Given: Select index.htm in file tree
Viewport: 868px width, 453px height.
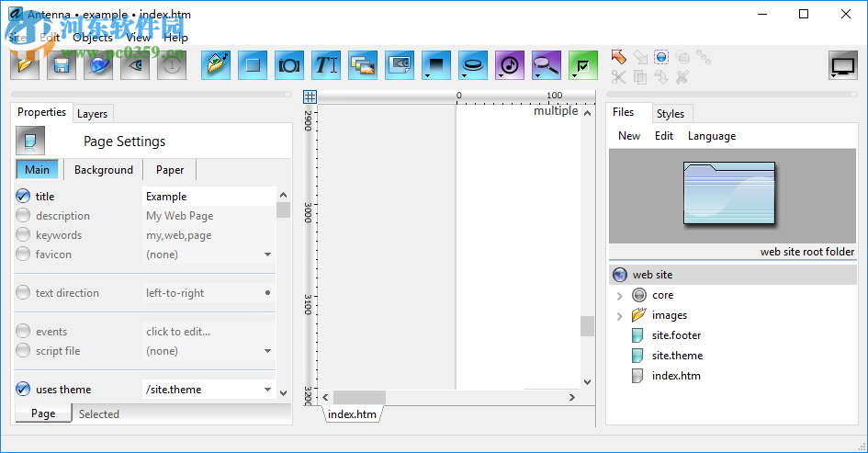Looking at the screenshot, I should click(676, 376).
